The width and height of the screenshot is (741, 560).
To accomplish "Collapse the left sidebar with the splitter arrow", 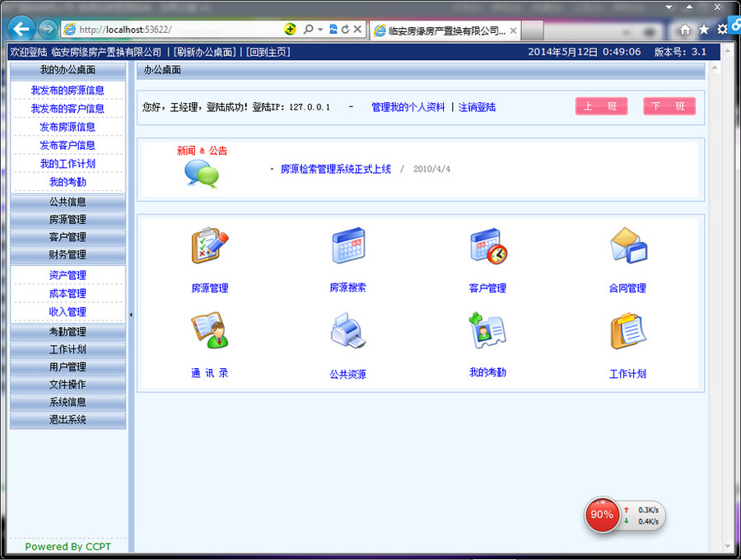I will pos(131,315).
